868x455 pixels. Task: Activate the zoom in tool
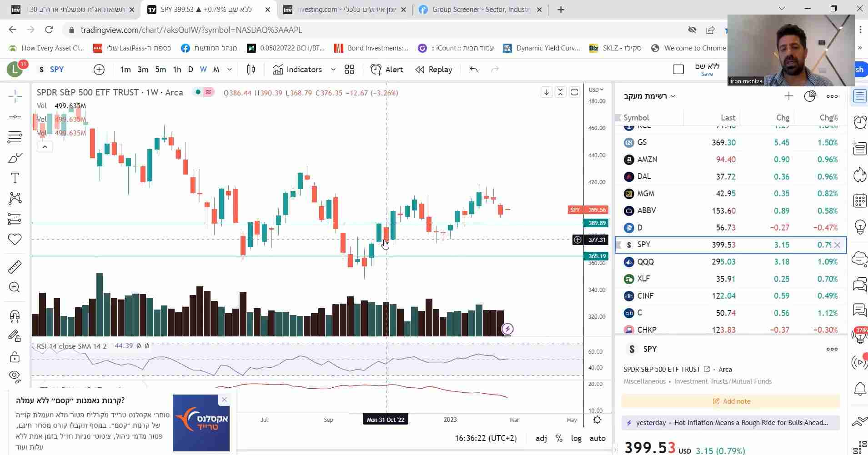click(15, 287)
